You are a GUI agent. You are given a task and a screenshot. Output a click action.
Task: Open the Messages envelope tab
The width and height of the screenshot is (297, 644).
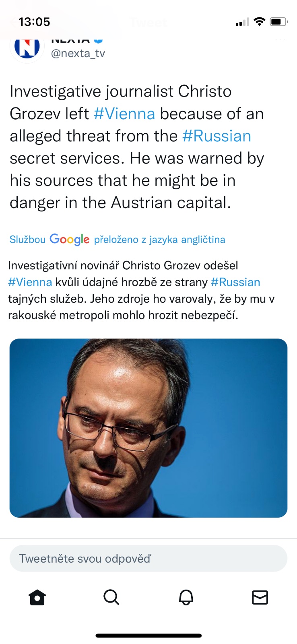click(260, 597)
